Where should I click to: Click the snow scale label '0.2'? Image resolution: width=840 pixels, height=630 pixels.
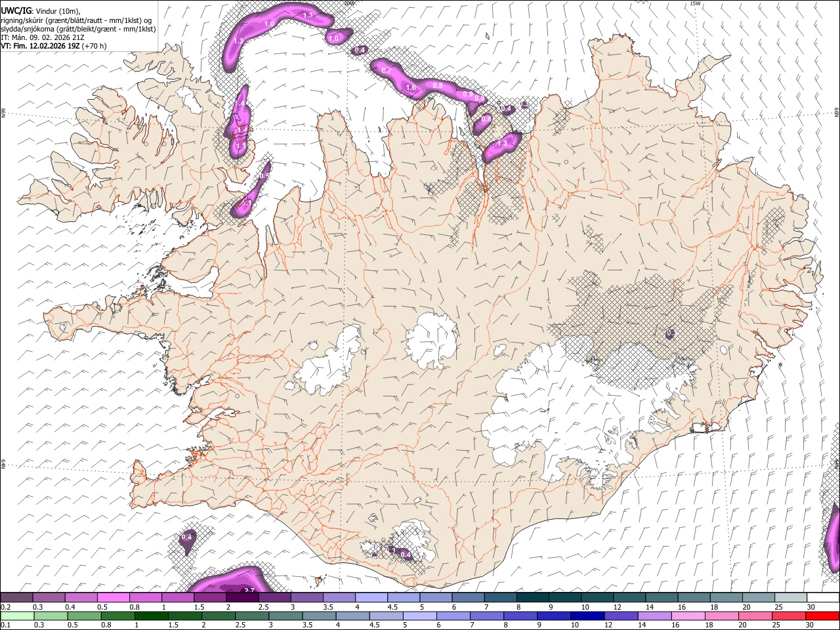[x=6, y=607]
